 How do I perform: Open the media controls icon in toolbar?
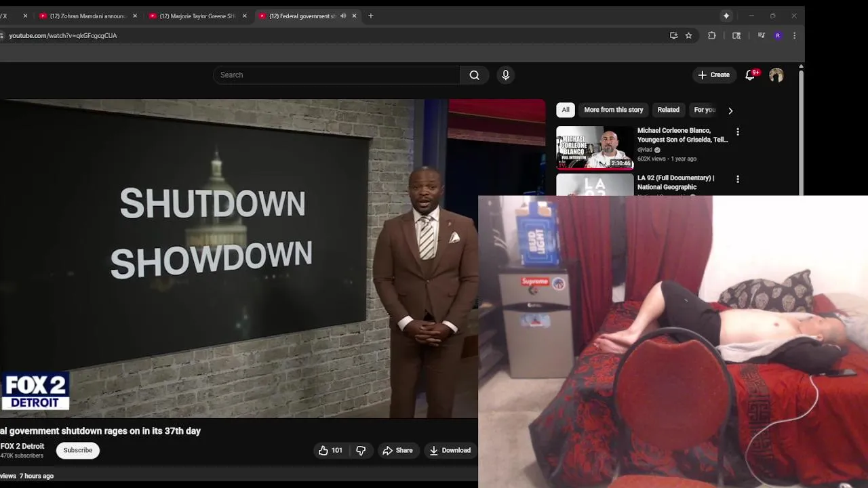coord(761,35)
